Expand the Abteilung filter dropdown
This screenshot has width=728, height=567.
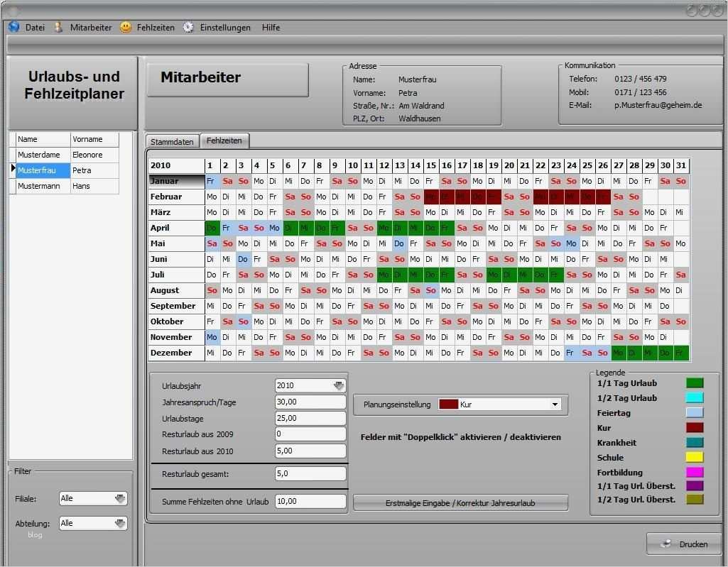pos(120,524)
